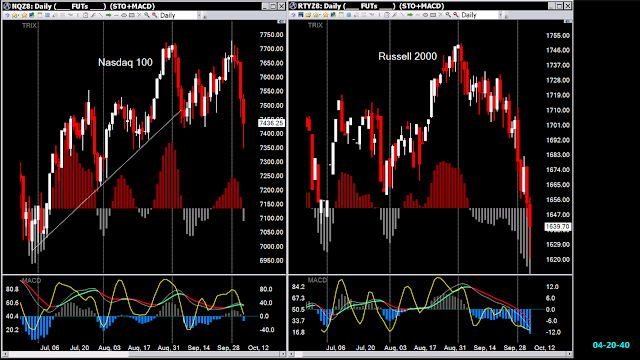Click the MACD indicator label in RTYZ8 chart

point(317,280)
